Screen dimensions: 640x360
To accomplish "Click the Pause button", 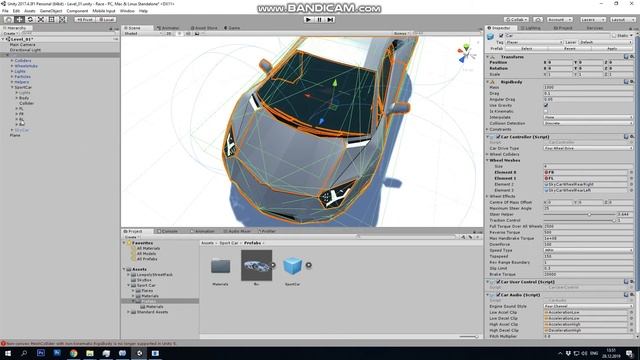I will point(320,19).
